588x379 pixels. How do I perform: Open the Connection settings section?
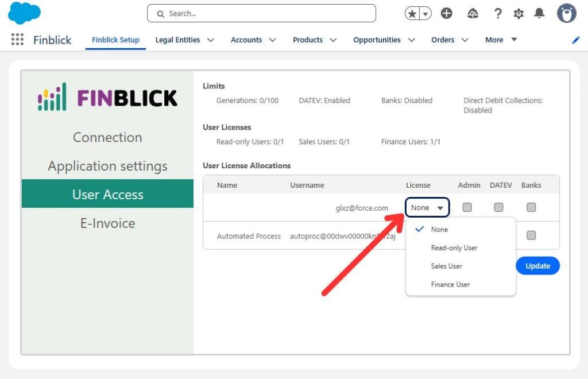107,137
